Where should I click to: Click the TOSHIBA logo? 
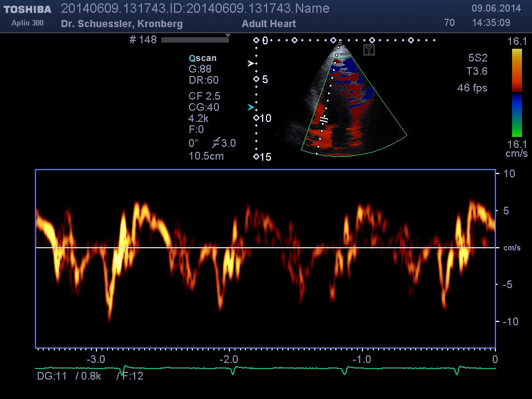(27, 9)
